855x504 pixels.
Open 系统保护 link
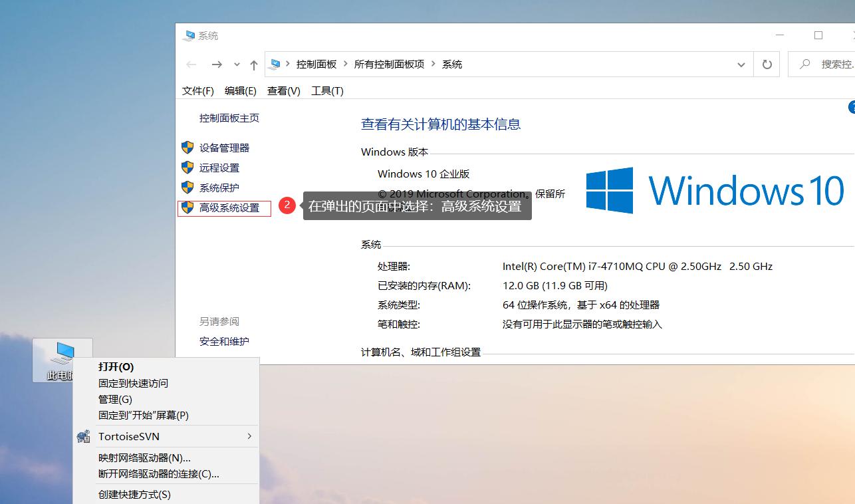(219, 188)
